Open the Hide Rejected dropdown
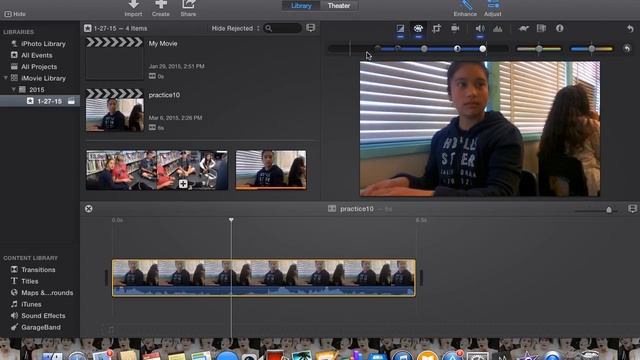 coord(236,28)
